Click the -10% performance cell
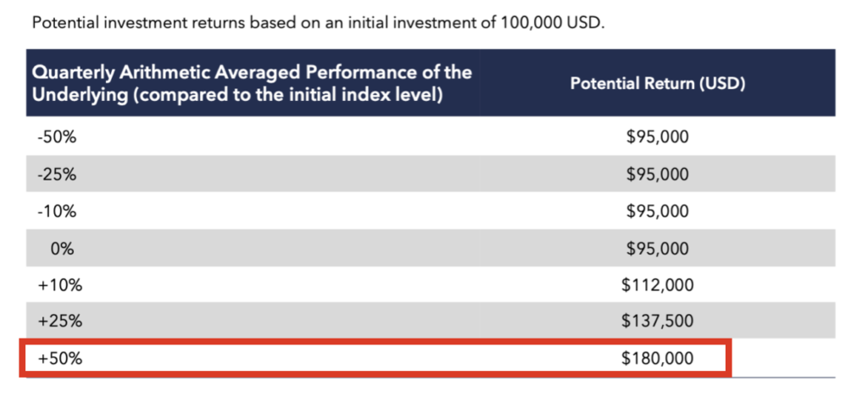Screen dimensions: 868x420 coord(53,211)
